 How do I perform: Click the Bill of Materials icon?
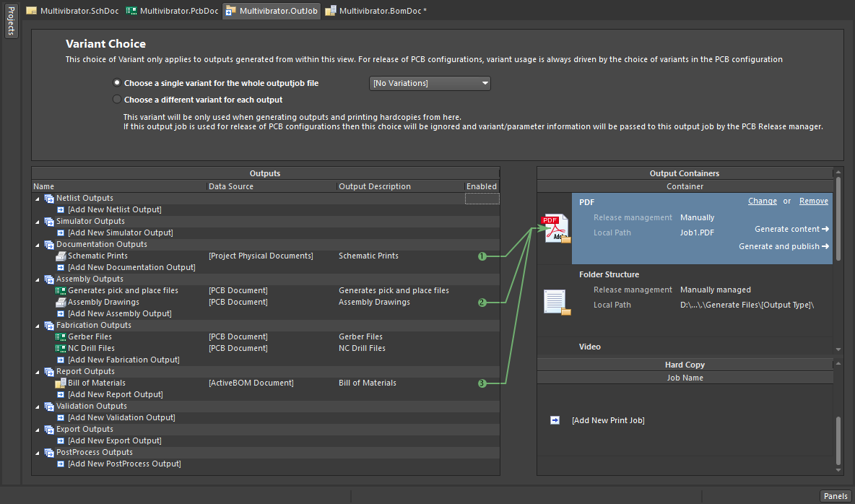tap(61, 383)
